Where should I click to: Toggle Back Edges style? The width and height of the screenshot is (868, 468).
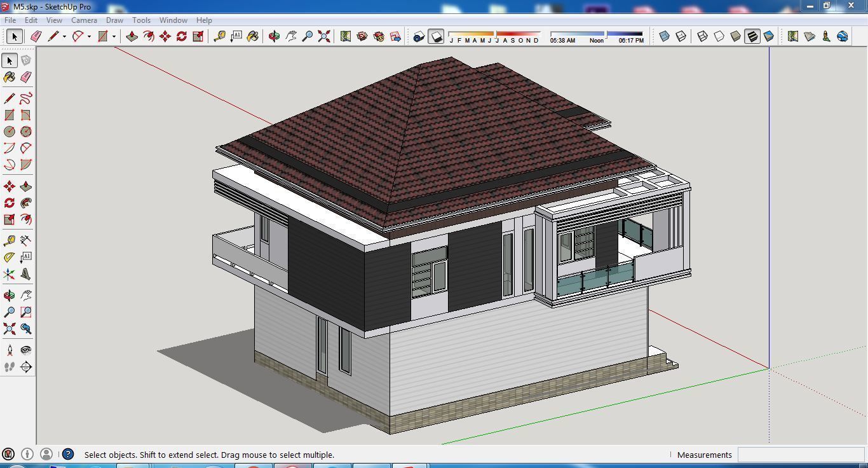click(681, 36)
